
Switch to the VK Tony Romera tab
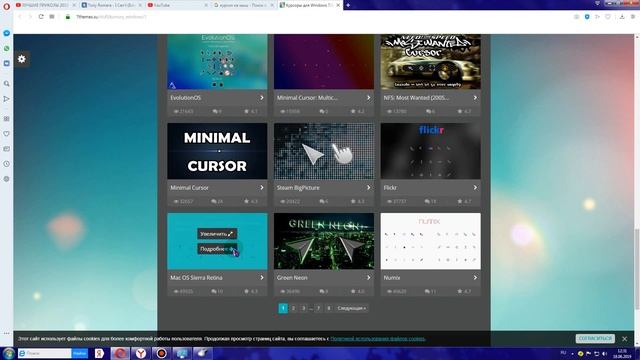point(111,5)
